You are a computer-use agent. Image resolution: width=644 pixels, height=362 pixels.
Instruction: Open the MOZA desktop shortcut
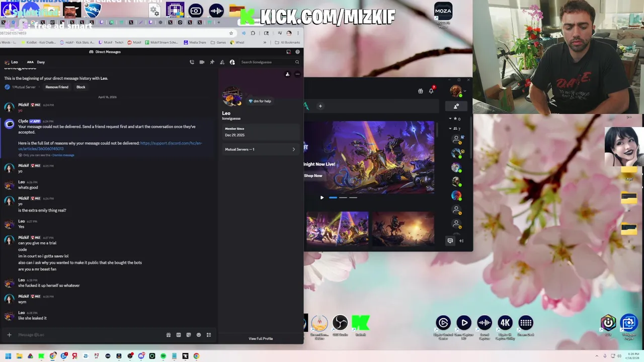pyautogui.click(x=443, y=15)
